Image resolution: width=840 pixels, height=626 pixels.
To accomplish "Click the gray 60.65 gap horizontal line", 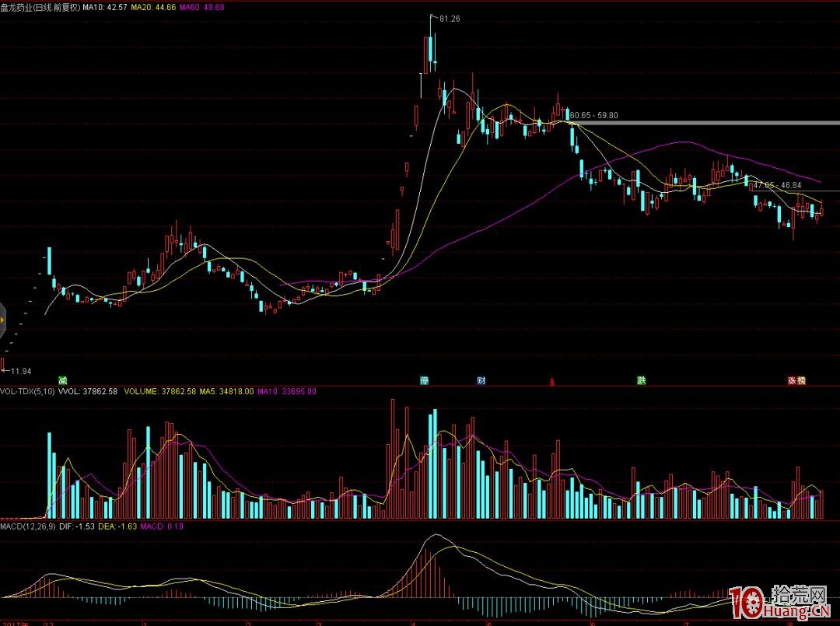I will coord(705,123).
